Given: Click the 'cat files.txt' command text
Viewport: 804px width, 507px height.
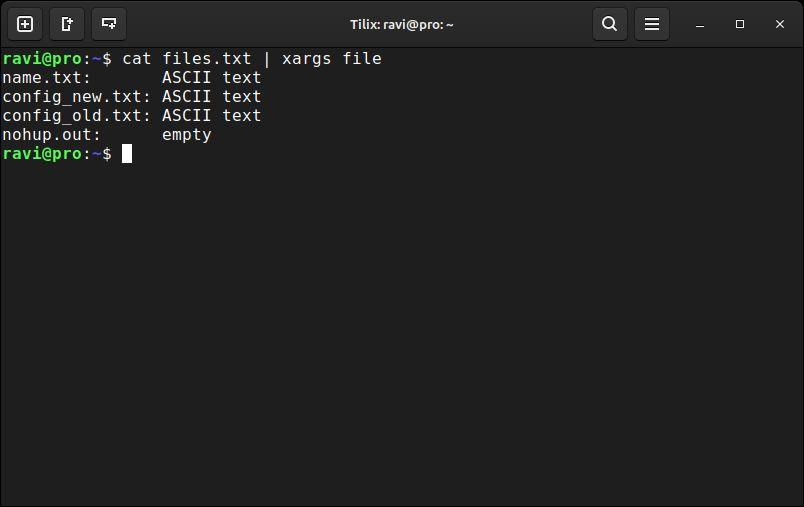Looking at the screenshot, I should (x=187, y=58).
